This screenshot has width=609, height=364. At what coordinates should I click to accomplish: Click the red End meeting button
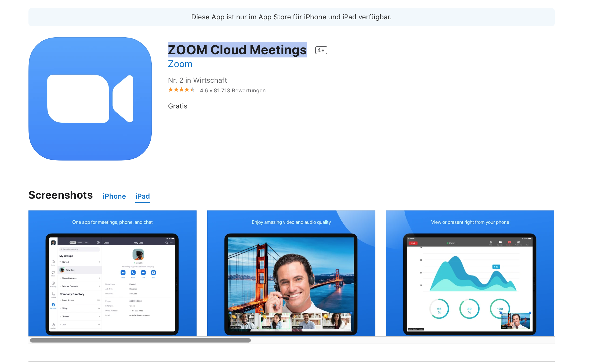[413, 243]
